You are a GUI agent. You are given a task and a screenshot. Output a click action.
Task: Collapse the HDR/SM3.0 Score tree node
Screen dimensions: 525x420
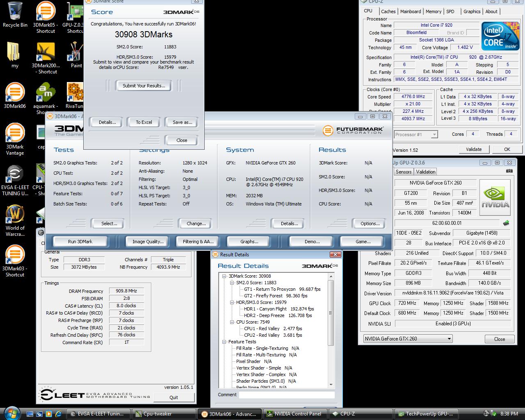pos(232,302)
